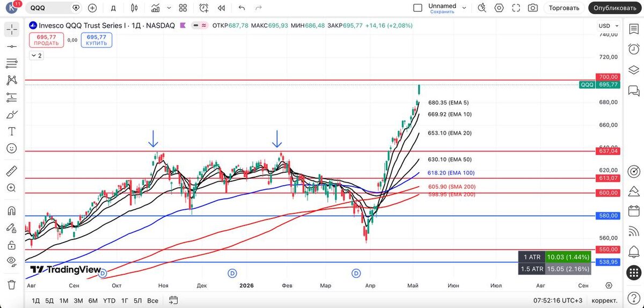Open the calendar panel in sidebar
The height and width of the screenshot is (308, 644).
(x=634, y=211)
